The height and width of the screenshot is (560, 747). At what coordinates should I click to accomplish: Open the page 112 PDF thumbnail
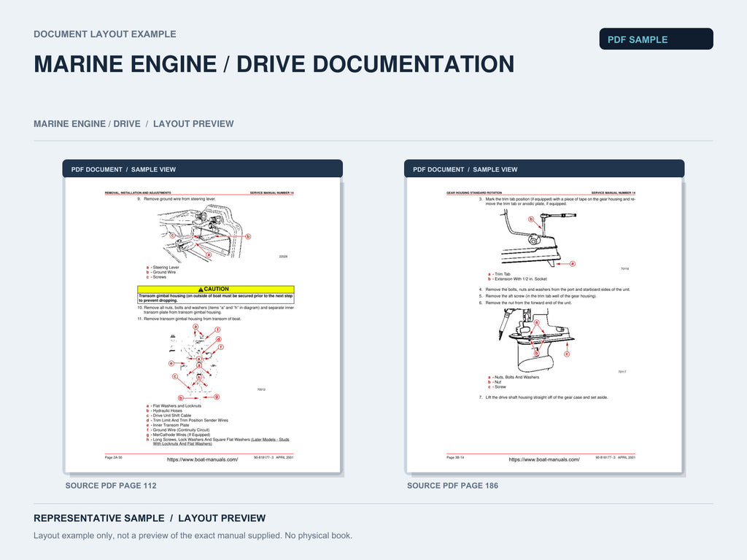pyautogui.click(x=203, y=325)
